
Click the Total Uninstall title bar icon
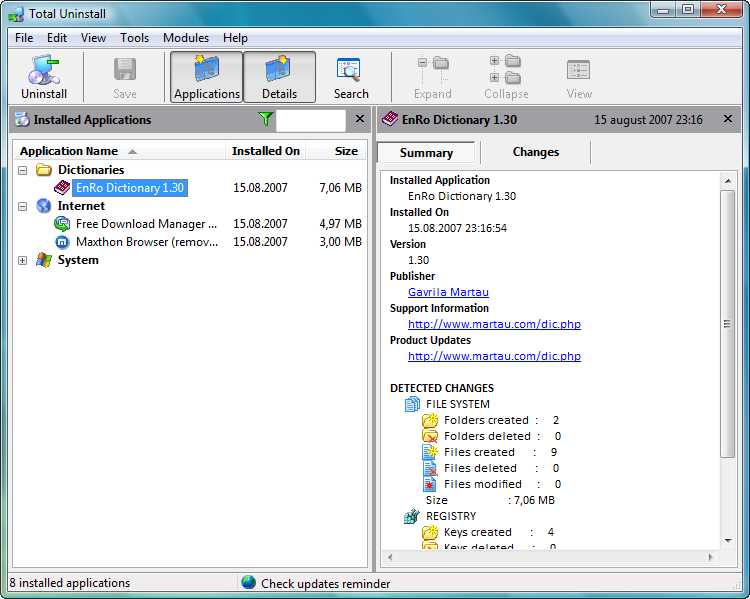pyautogui.click(x=17, y=14)
